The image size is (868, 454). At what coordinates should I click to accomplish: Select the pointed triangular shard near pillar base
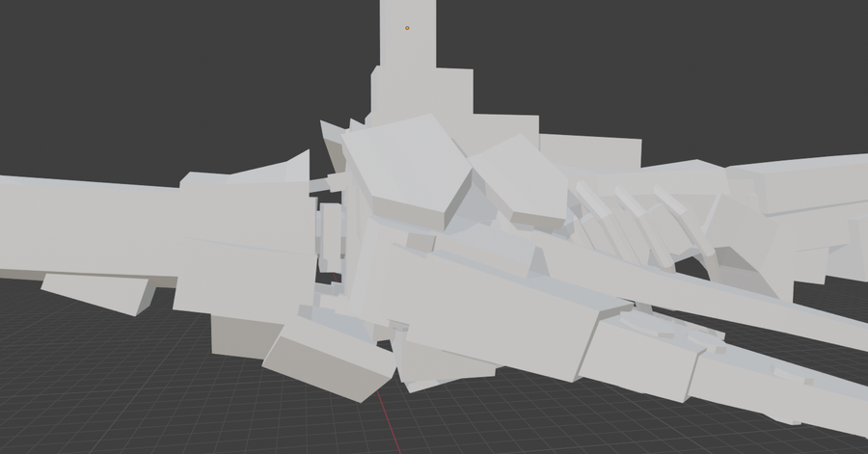tap(331, 141)
